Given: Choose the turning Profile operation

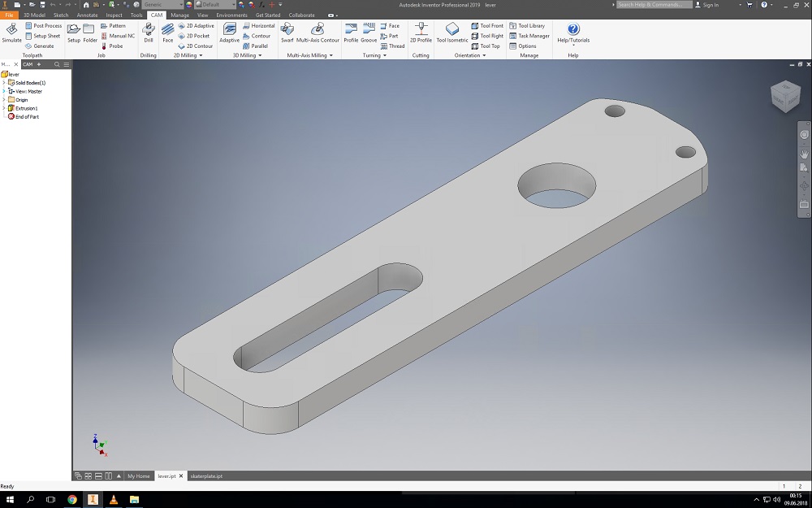Looking at the screenshot, I should [x=351, y=33].
